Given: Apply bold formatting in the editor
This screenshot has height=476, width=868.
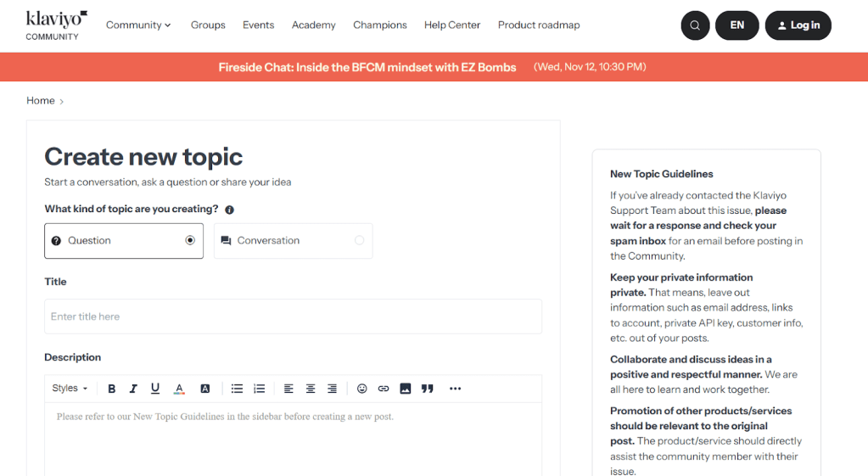Looking at the screenshot, I should tap(111, 389).
